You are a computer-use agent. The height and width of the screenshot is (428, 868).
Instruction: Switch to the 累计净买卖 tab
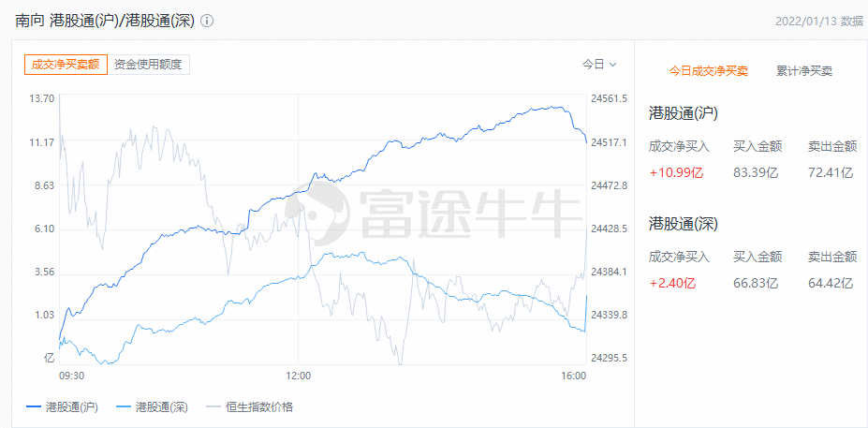click(x=804, y=70)
